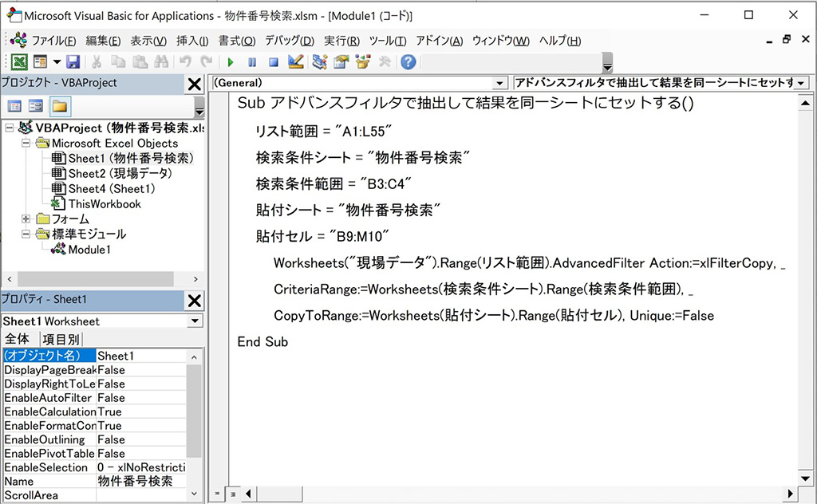Open the Sheet1 Worksheet properties dropdown
The width and height of the screenshot is (817, 504).
point(195,321)
